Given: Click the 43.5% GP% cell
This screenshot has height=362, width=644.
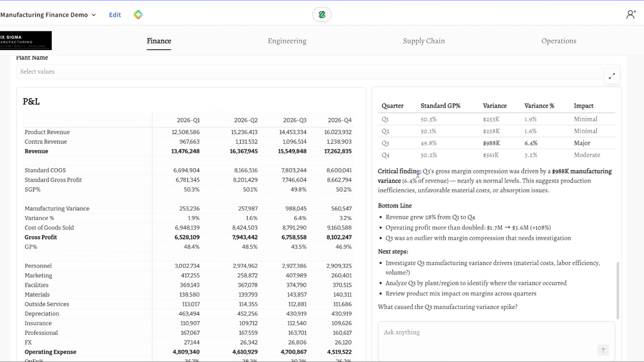Looking at the screenshot, I should coord(299,247).
